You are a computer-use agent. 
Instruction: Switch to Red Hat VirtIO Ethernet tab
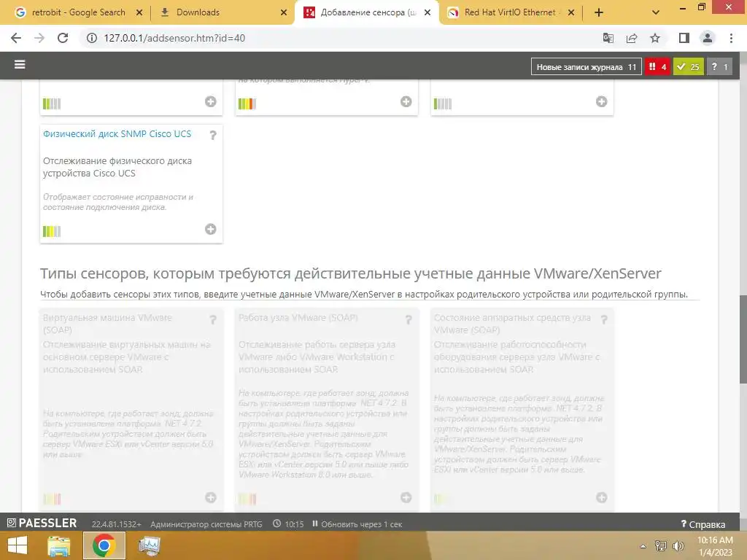pyautogui.click(x=510, y=12)
